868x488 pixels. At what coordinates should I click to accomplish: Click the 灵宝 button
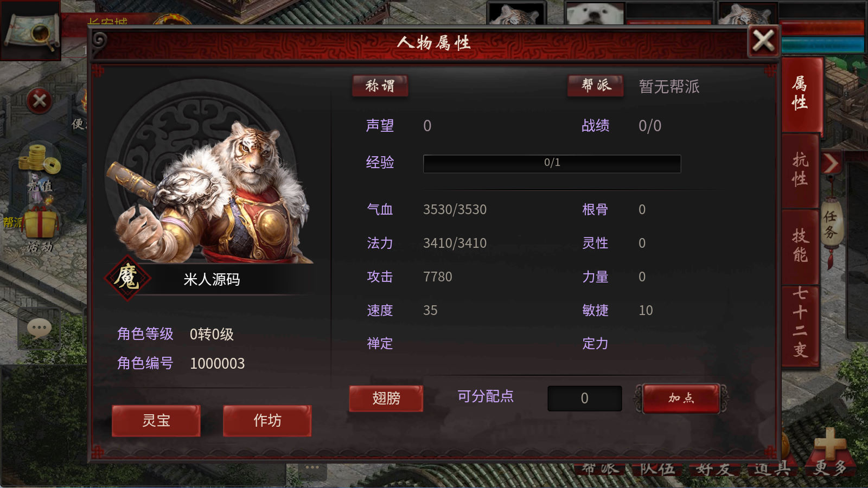156,420
